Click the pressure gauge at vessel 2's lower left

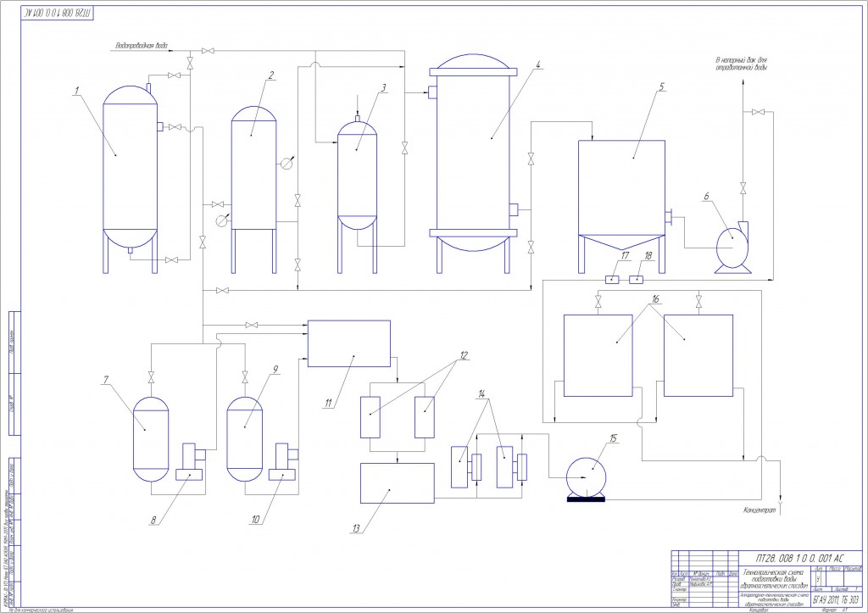(222, 220)
